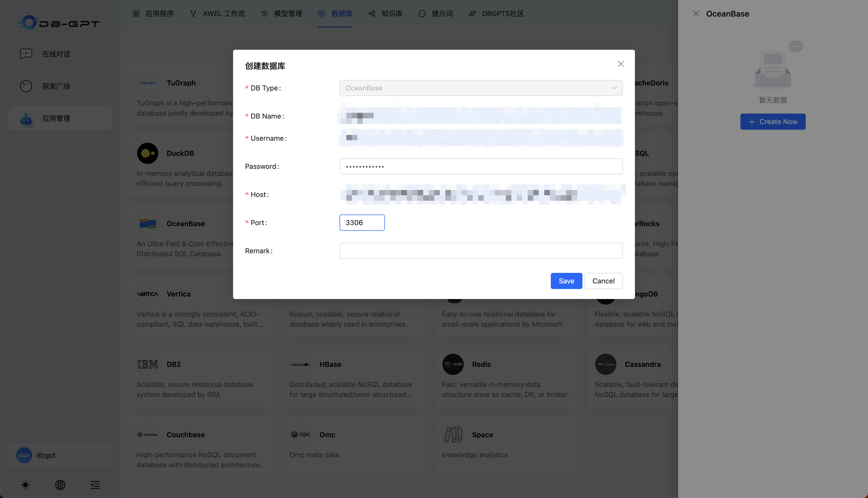
Task: Open the AWEL 工作流 tab
Action: click(218, 14)
